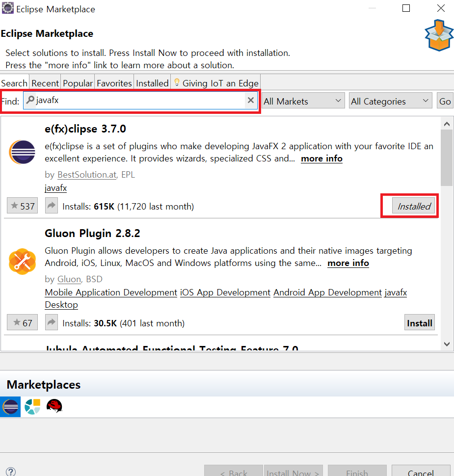Close the Eclipse Marketplace window
Image resolution: width=454 pixels, height=476 pixels.
[441, 8]
